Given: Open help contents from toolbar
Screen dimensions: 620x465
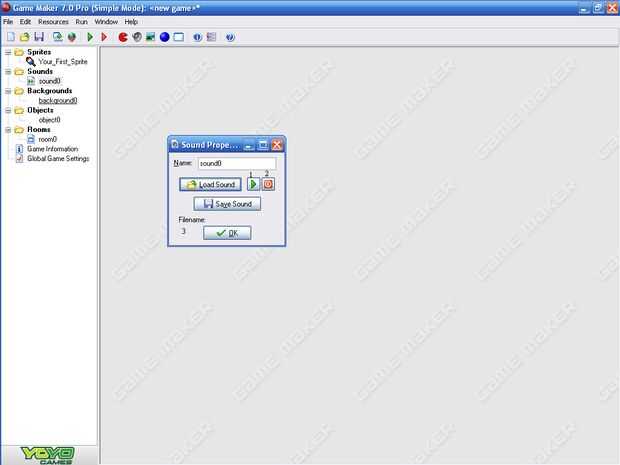Looking at the screenshot, I should point(230,37).
